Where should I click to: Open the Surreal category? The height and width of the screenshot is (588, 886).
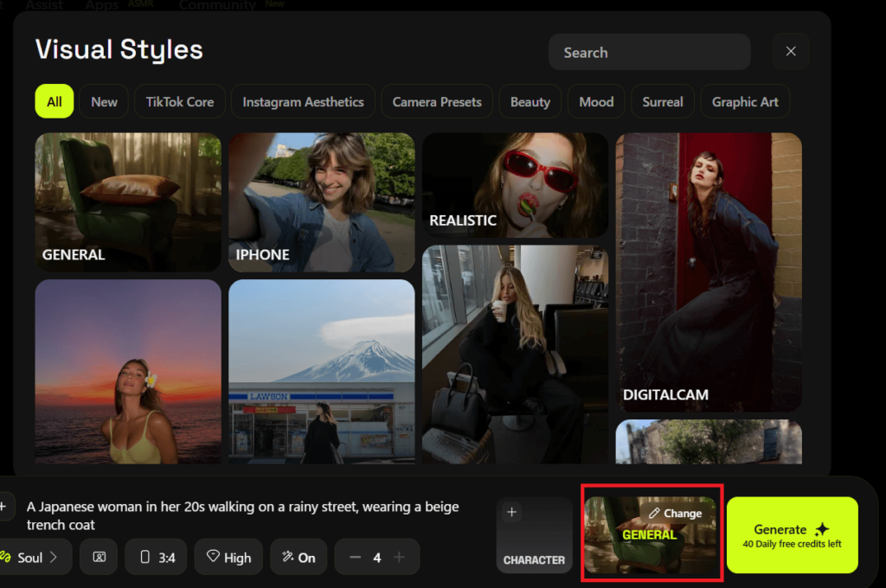pos(662,102)
